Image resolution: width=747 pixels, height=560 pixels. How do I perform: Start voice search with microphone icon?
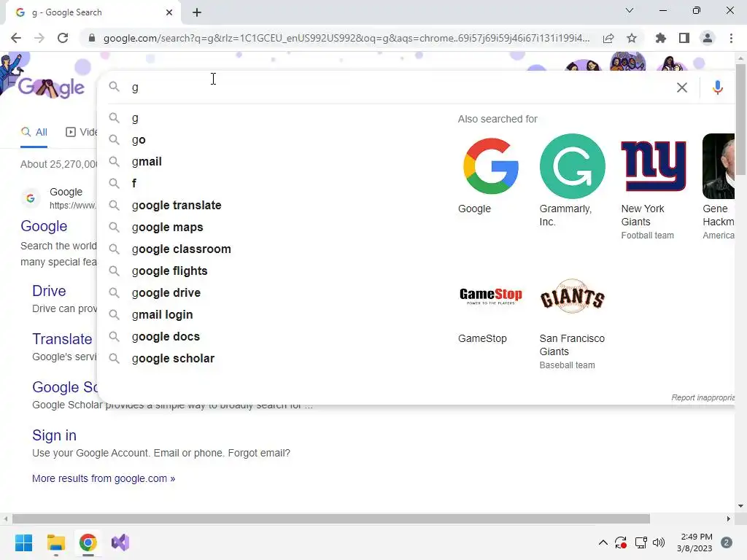pyautogui.click(x=718, y=87)
